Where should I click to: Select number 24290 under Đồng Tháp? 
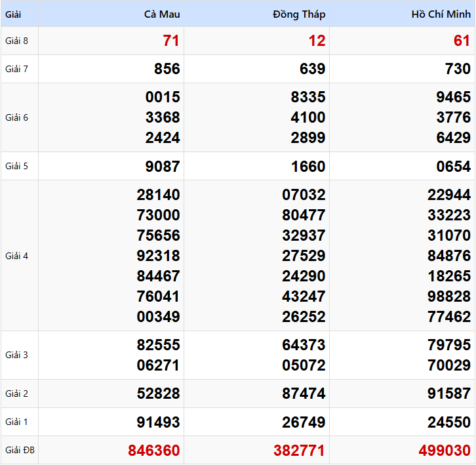tap(304, 276)
